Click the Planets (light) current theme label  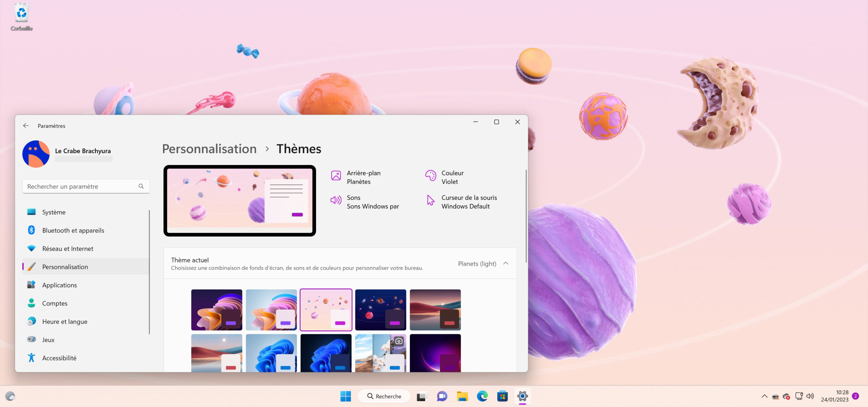pos(477,264)
